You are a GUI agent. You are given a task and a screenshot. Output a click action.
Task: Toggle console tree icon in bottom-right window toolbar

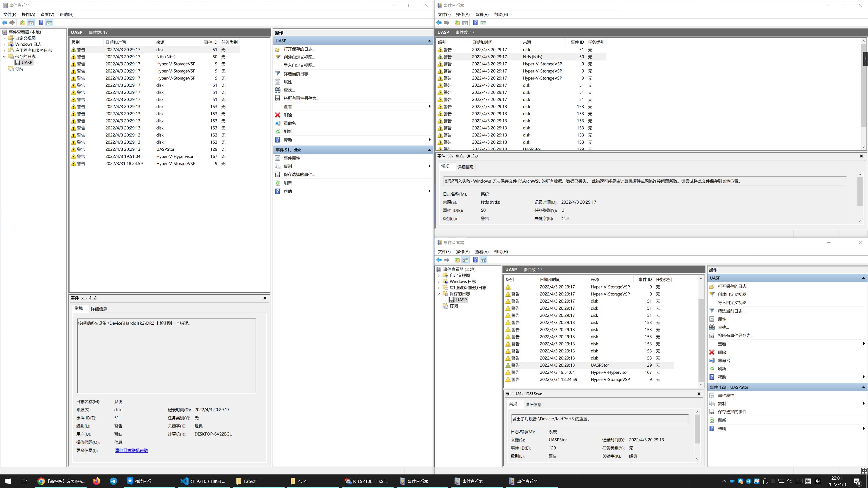pos(465,260)
